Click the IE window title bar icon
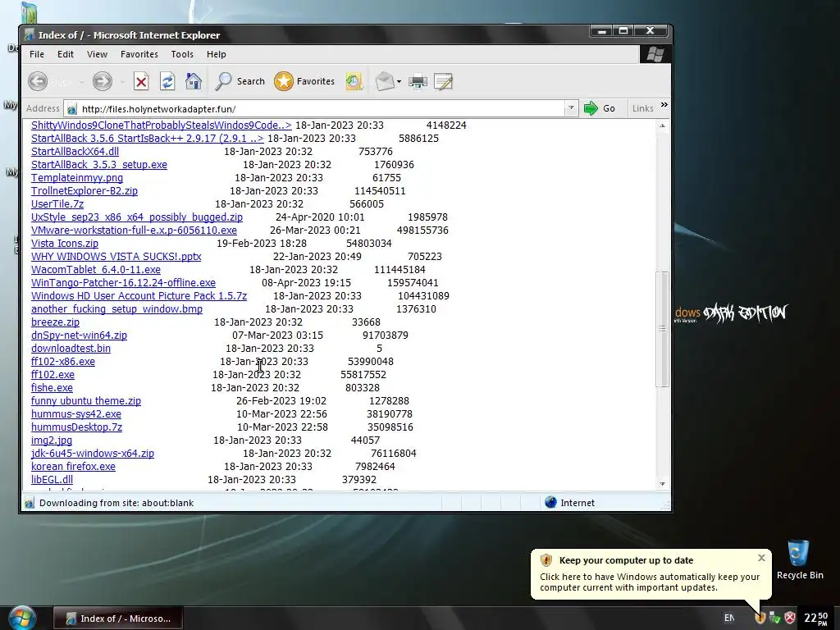840x630 pixels. click(x=30, y=35)
